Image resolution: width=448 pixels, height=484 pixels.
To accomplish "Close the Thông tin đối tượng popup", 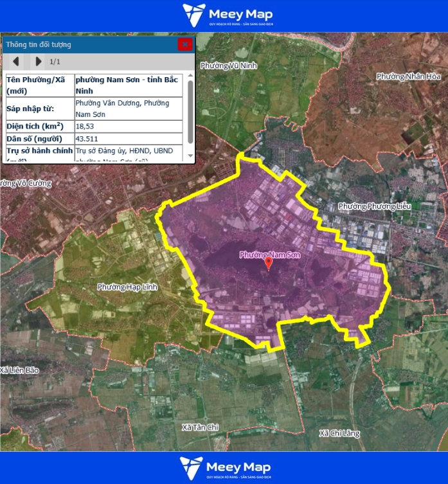I will pyautogui.click(x=185, y=44).
